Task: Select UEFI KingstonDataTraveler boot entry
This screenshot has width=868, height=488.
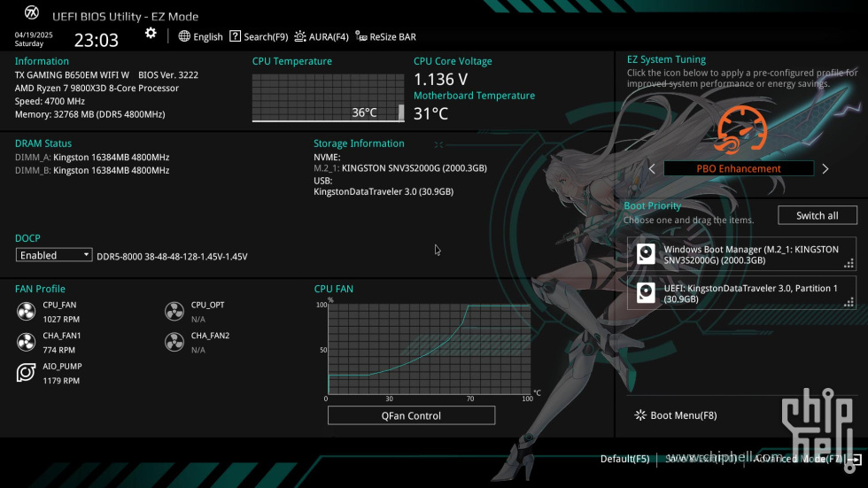Action: 742,292
